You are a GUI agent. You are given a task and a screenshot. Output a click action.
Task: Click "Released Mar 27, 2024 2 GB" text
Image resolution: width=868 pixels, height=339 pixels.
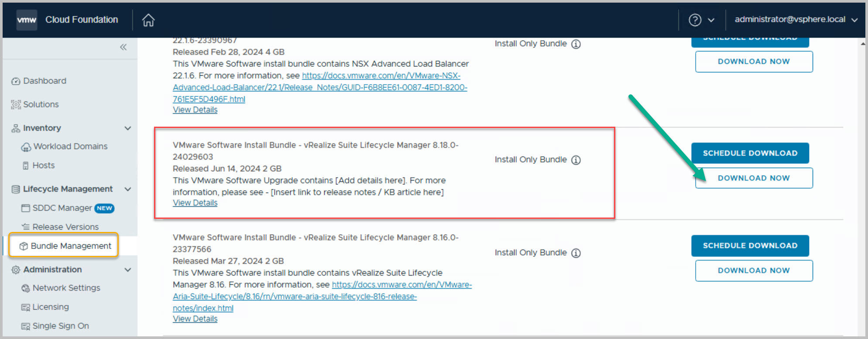(228, 261)
